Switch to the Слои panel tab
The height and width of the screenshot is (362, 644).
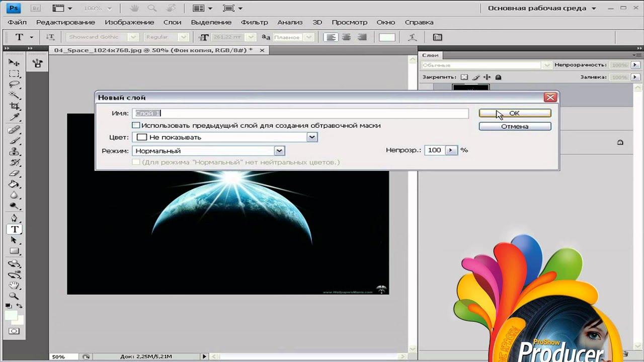point(431,55)
